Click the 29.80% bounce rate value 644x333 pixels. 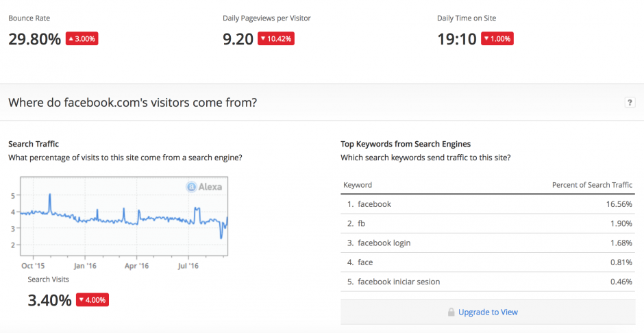34,40
